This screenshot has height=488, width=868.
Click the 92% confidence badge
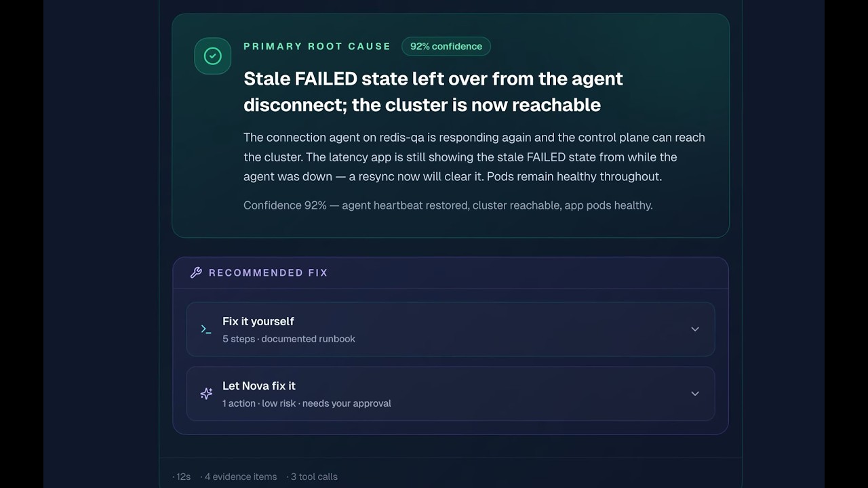point(446,46)
